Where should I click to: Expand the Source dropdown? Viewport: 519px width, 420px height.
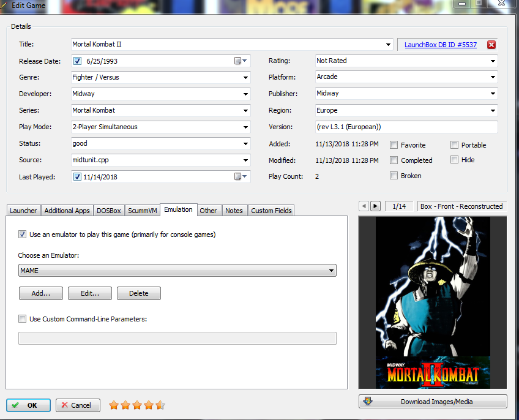coord(245,160)
